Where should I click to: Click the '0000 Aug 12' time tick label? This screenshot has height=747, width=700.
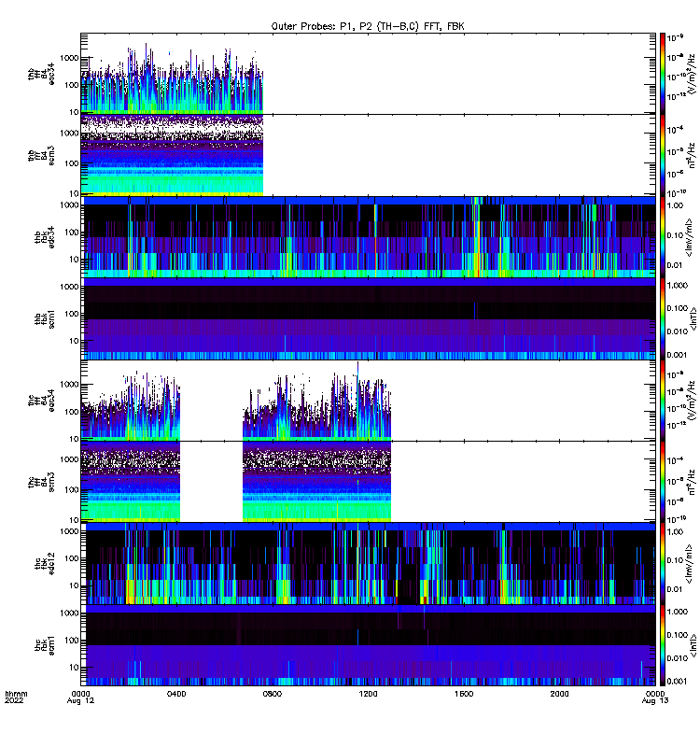[x=80, y=697]
